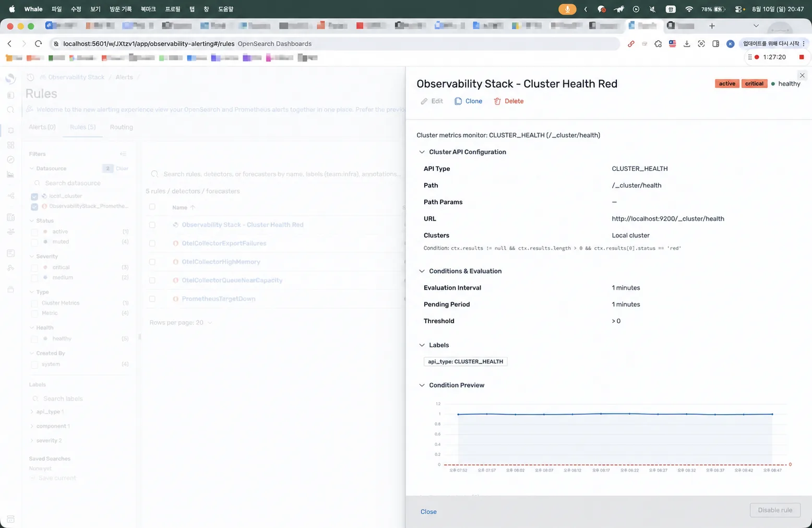The image size is (812, 528).
Task: Reload the page with the refresh icon
Action: [x=38, y=44]
